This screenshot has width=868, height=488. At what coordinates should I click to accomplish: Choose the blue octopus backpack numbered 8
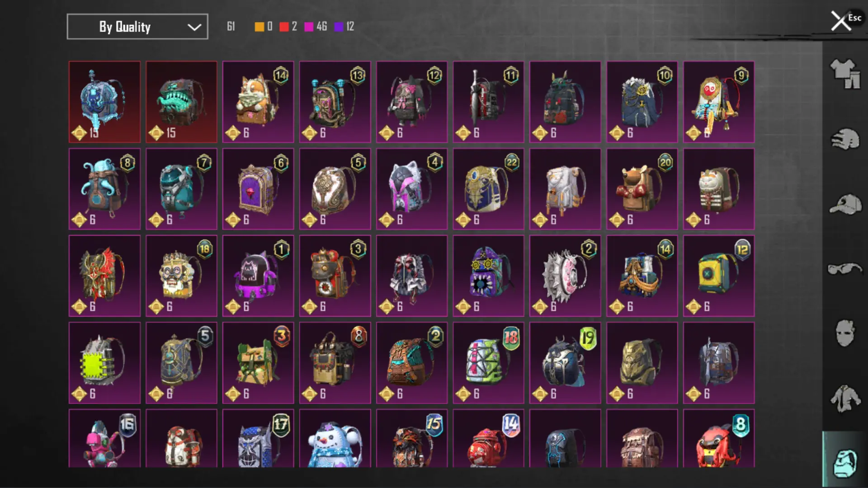104,189
